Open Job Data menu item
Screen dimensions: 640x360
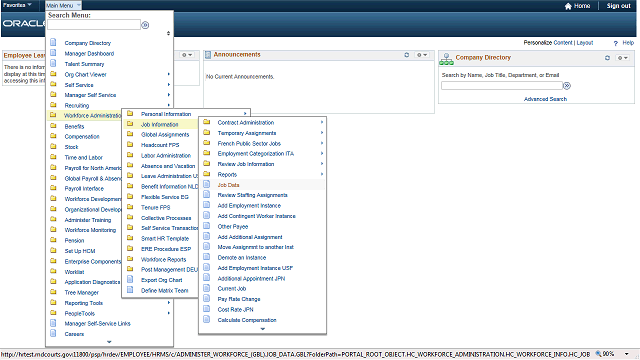pyautogui.click(x=228, y=185)
